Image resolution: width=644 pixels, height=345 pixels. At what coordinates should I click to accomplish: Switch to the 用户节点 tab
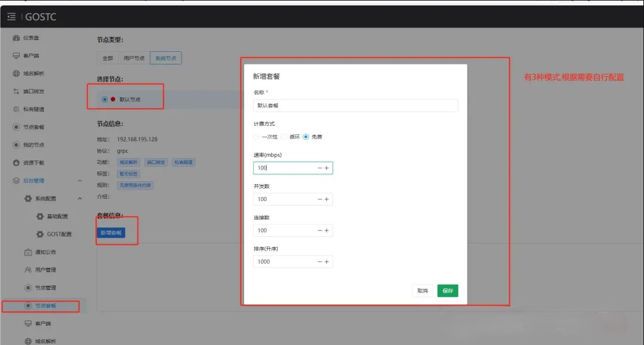pyautogui.click(x=134, y=58)
